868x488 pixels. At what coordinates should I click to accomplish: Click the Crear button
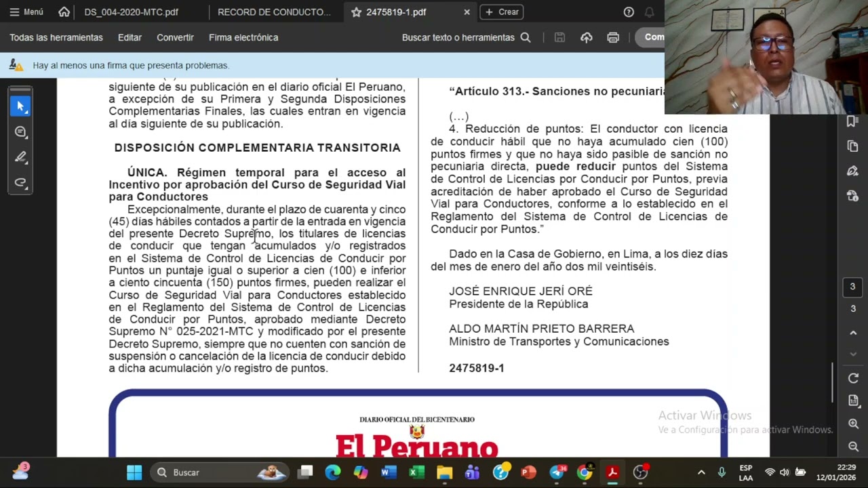click(501, 12)
